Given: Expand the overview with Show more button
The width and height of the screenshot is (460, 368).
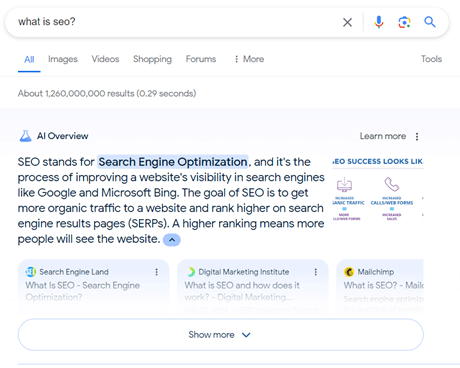Looking at the screenshot, I should click(x=221, y=335).
